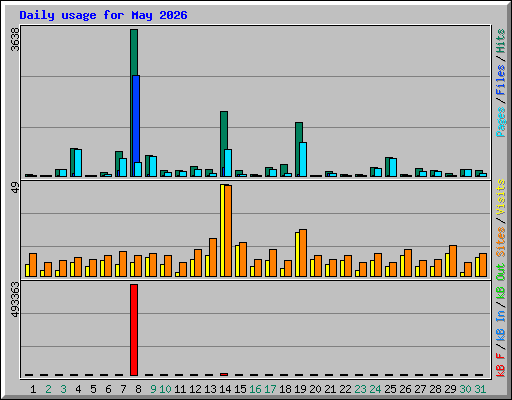
Task: Click day label 13 on the x-axis
Action: tap(210, 389)
